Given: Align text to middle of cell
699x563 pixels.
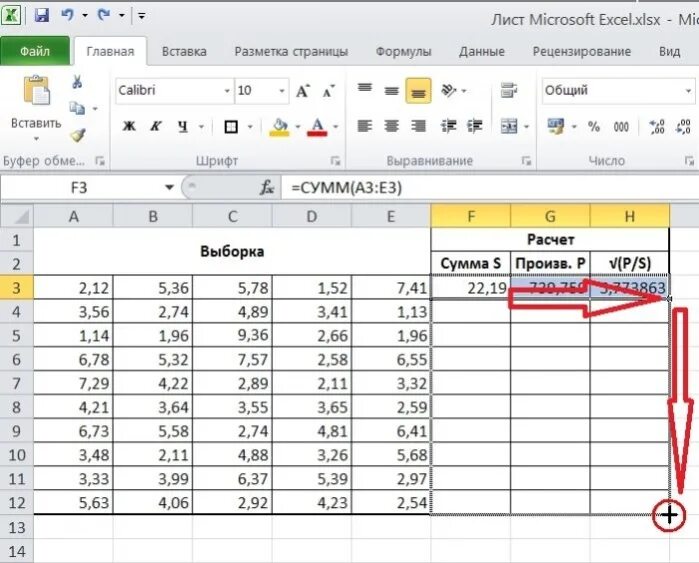Looking at the screenshot, I should click(391, 90).
